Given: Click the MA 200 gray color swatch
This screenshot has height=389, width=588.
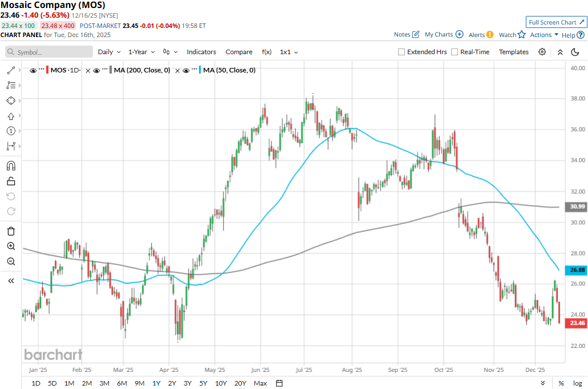Looking at the screenshot, I should [x=111, y=70].
